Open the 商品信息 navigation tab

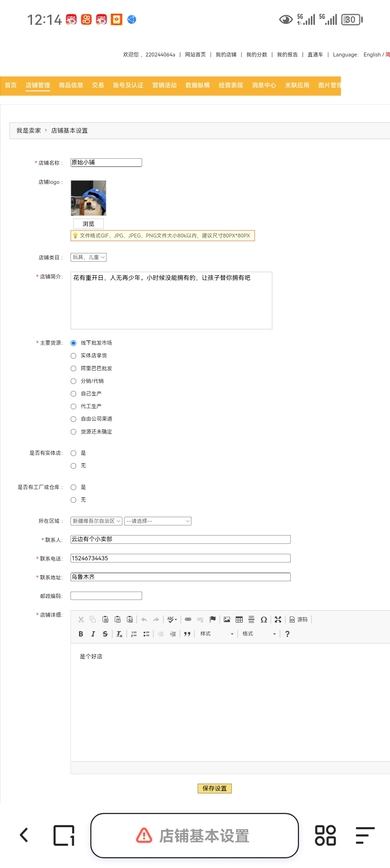71,85
